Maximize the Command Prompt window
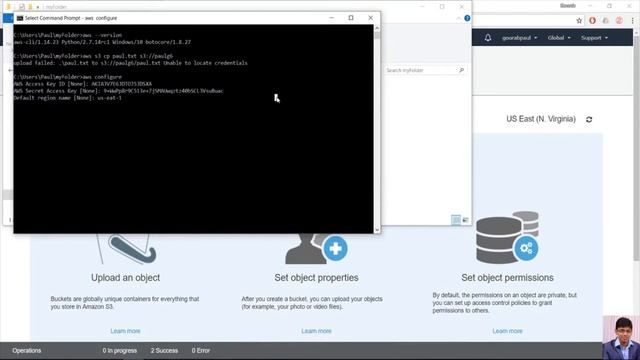Screen dimensions: 640x360 tap(351, 18)
